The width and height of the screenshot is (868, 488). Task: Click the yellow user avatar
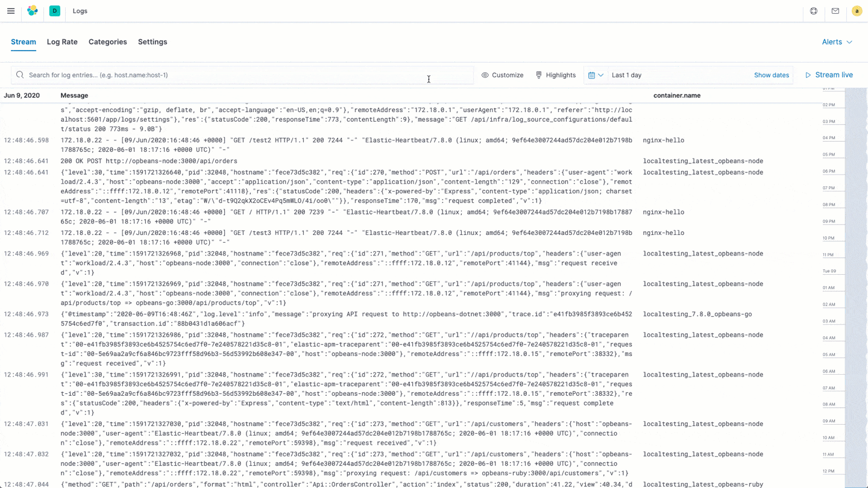pyautogui.click(x=857, y=11)
